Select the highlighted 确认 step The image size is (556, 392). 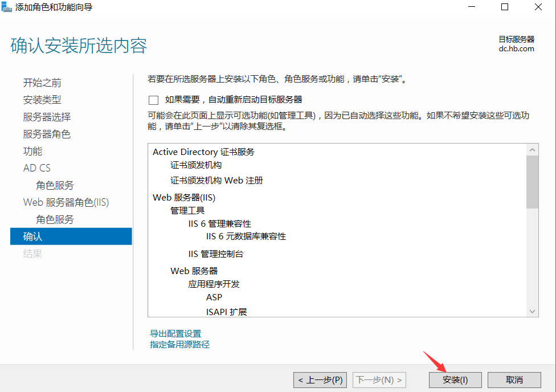point(71,236)
